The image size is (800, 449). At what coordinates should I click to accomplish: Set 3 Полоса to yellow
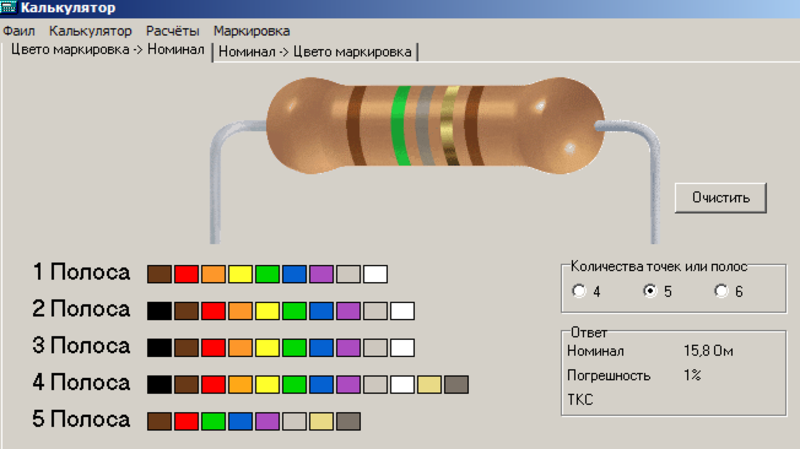pyautogui.click(x=267, y=347)
